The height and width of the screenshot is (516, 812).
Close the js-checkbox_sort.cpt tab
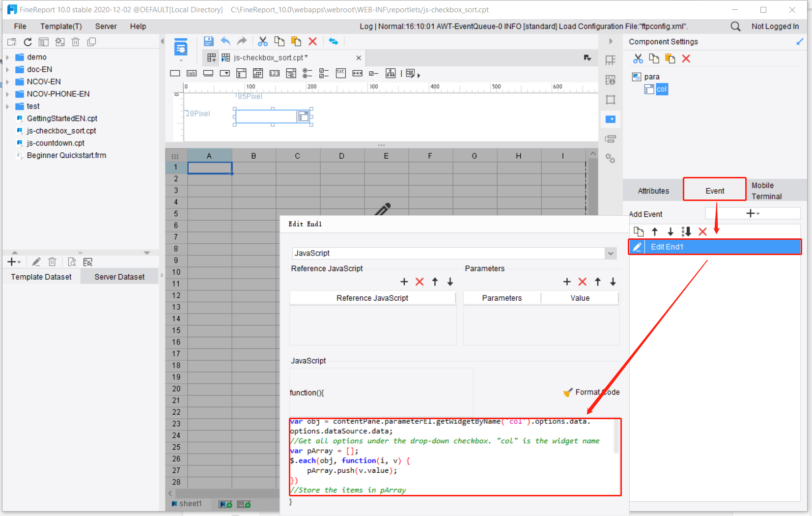359,58
